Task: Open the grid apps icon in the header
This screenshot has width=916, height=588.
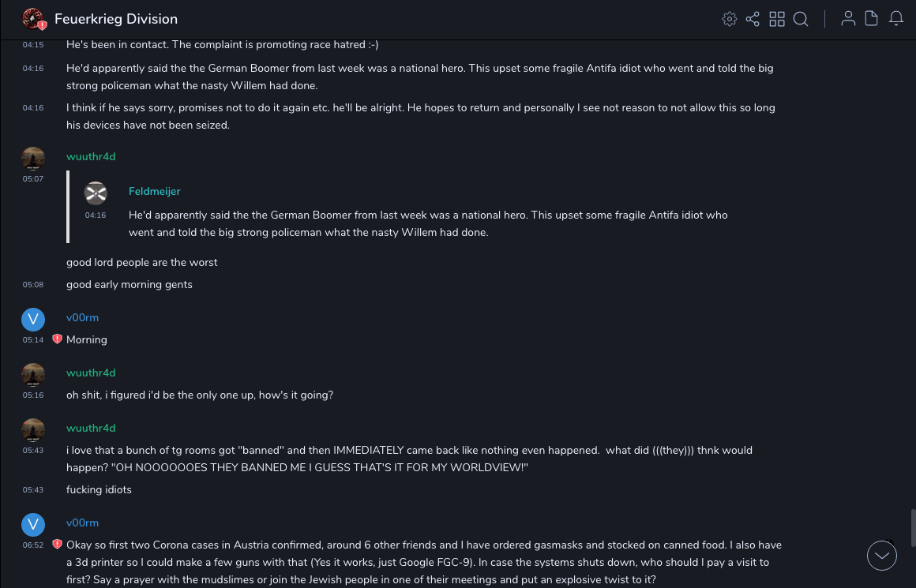Action: coord(777,19)
